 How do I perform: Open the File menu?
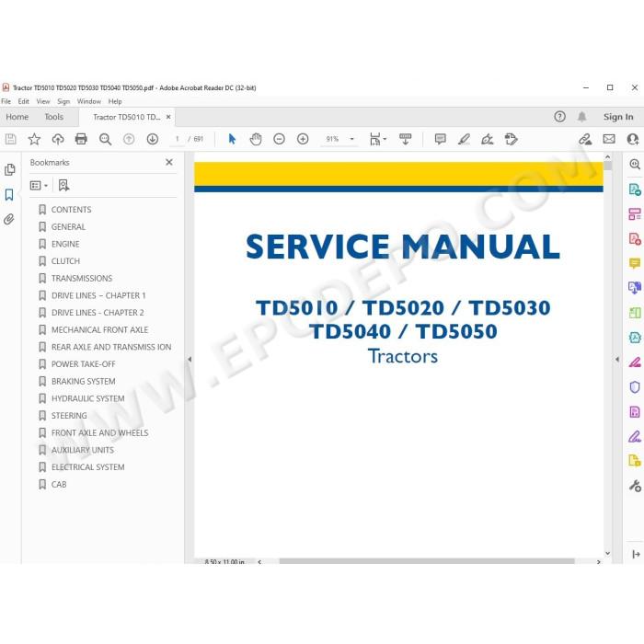(x=6, y=101)
